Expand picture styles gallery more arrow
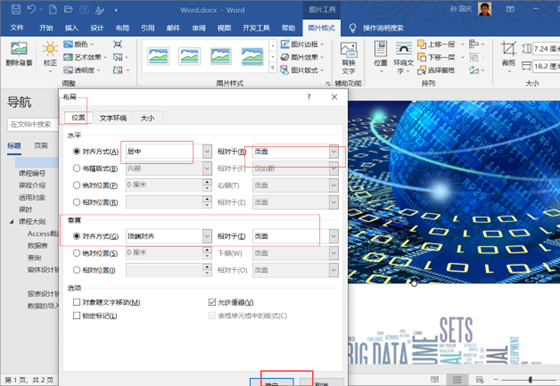This screenshot has height=386, width=560. coord(272,68)
